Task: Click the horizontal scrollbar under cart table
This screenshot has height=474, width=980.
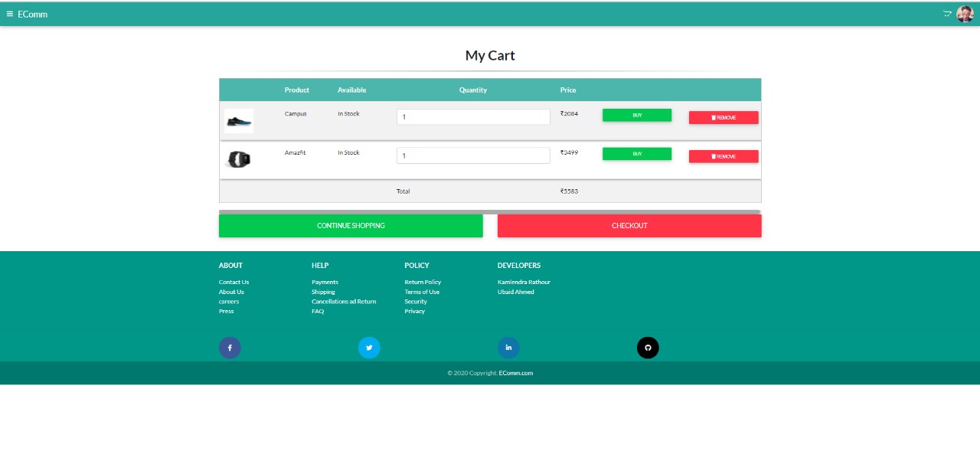Action: [x=489, y=212]
